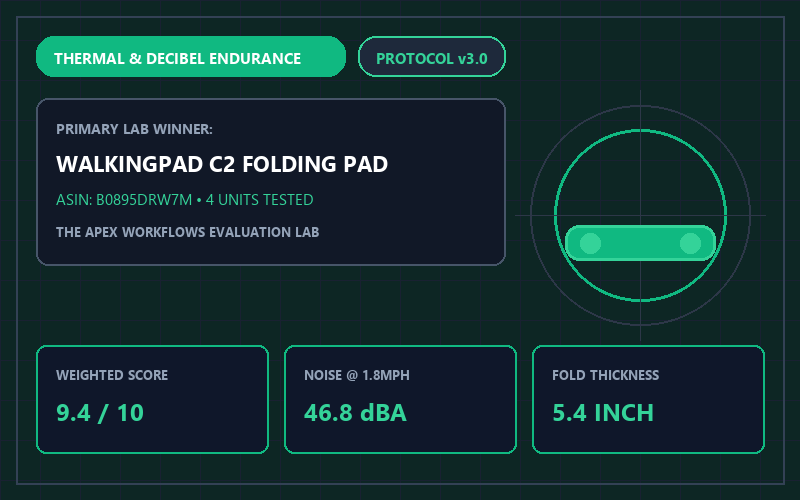Image resolution: width=800 pixels, height=500 pixels.
Task: Open the Fold Thickness card
Action: (648, 399)
